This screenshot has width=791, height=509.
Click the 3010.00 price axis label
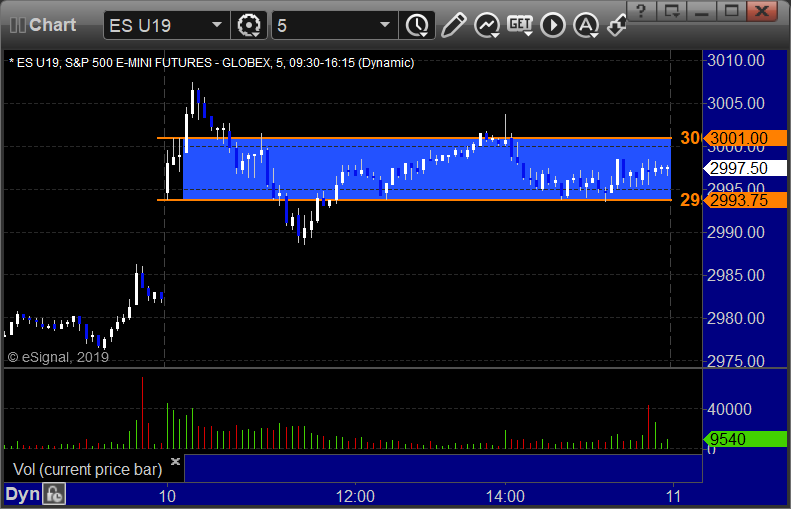736,61
